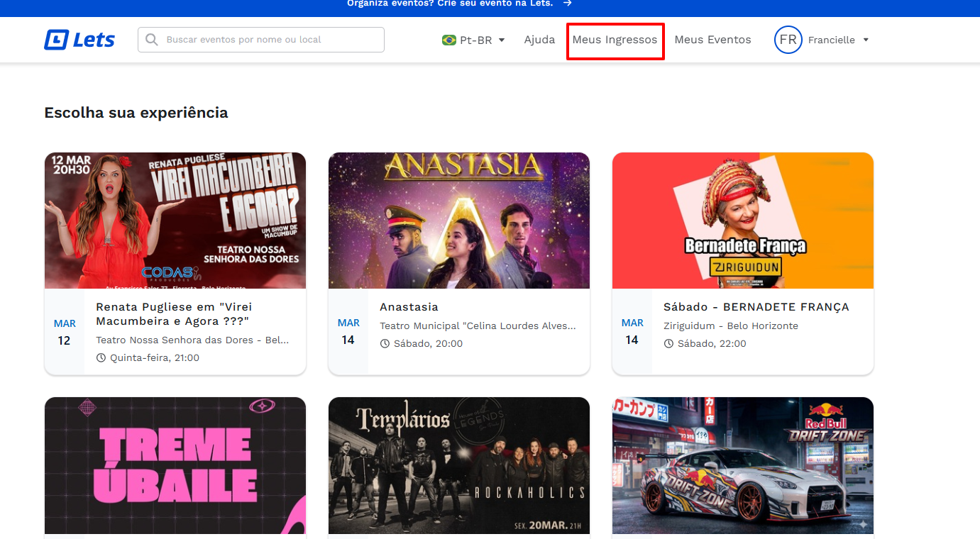This screenshot has height=539, width=980.
Task: Click the Lets logo in header
Action: (79, 40)
